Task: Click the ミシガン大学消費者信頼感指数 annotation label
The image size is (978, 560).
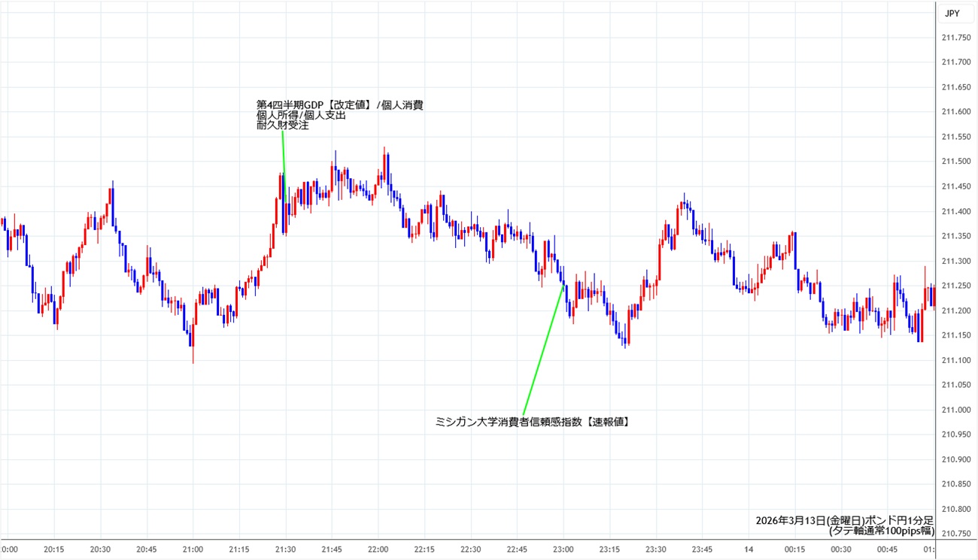Action: pyautogui.click(x=533, y=422)
